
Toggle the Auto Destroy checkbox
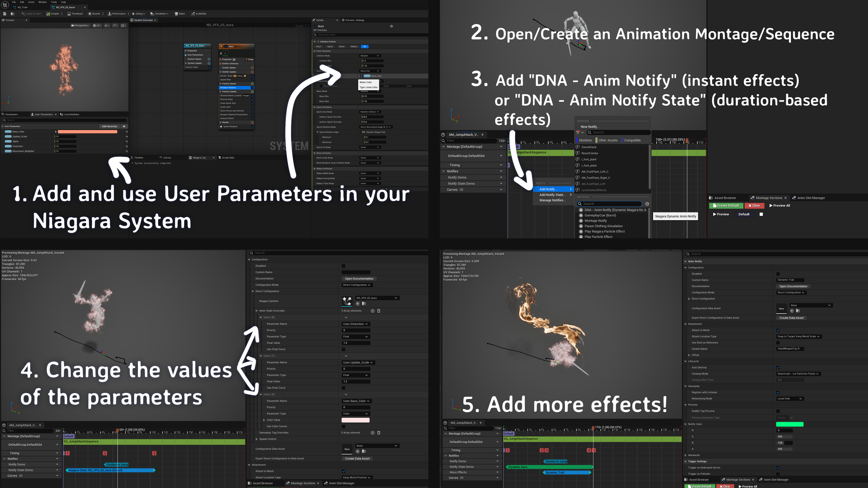click(778, 367)
